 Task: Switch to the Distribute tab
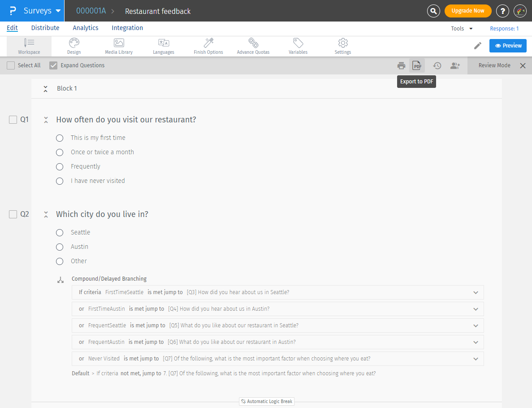(45, 28)
